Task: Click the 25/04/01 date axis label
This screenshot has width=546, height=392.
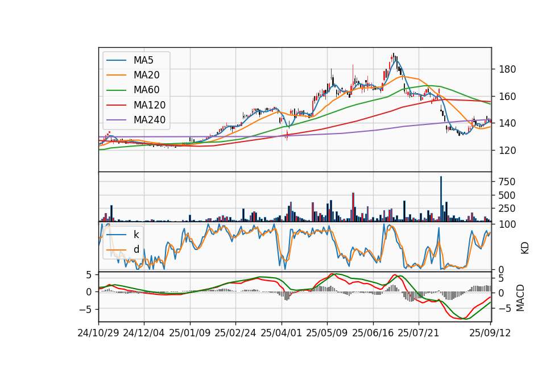Action: pyautogui.click(x=282, y=333)
